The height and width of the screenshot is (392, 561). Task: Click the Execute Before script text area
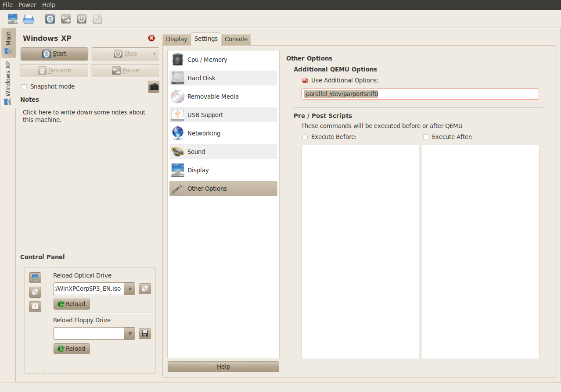[360, 252]
